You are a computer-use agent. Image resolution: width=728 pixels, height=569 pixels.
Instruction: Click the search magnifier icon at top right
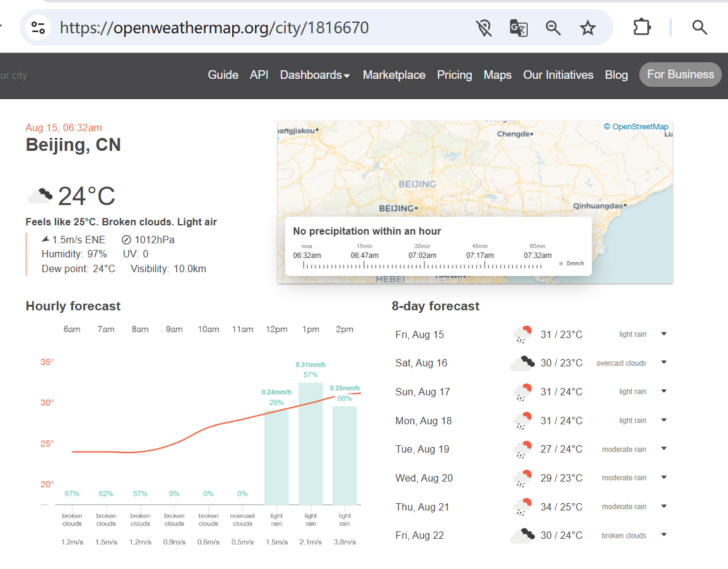click(x=699, y=28)
